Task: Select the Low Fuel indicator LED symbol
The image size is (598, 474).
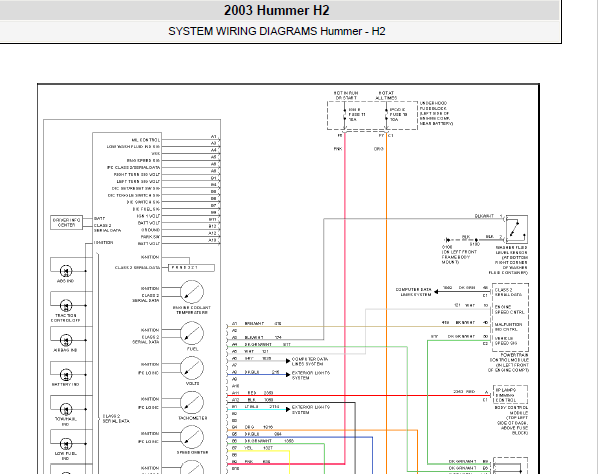Action: point(66,444)
